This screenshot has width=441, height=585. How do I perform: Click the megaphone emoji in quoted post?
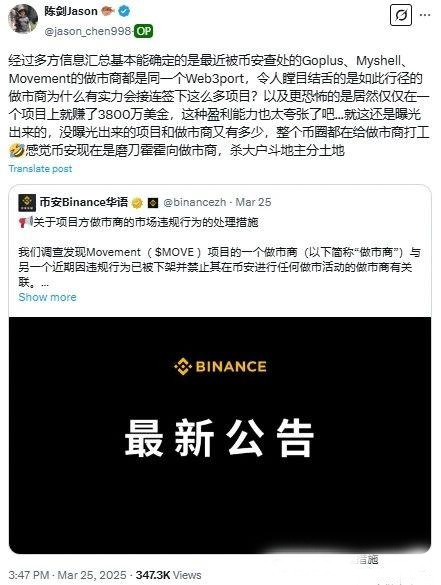pyautogui.click(x=25, y=222)
